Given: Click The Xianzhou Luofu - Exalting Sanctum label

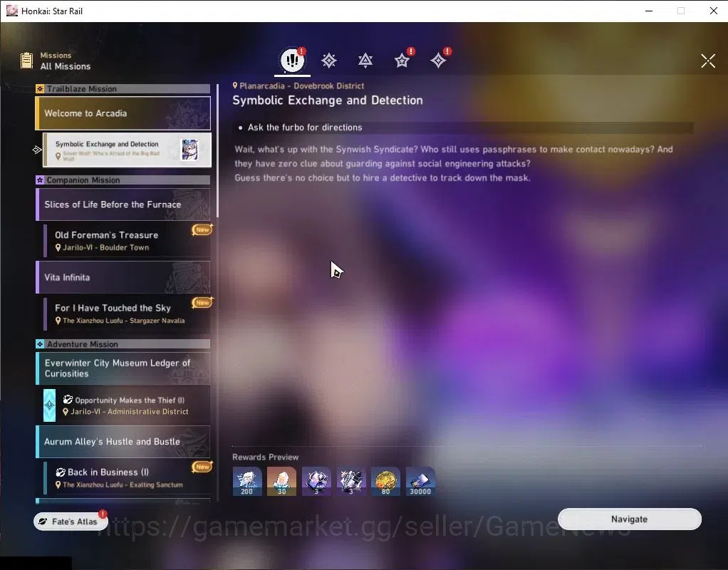Looking at the screenshot, I should point(123,484).
